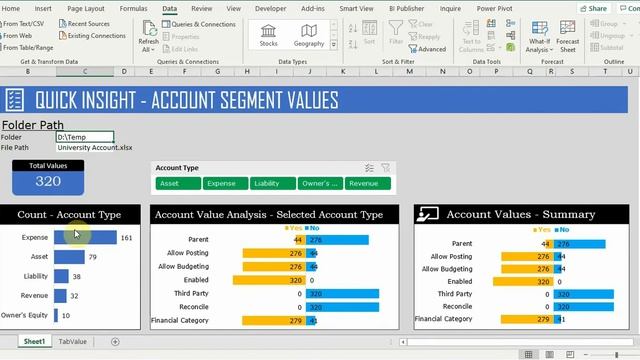The width and height of the screenshot is (640, 360).
Task: Clear the Account Type slicer filter
Action: point(385,168)
